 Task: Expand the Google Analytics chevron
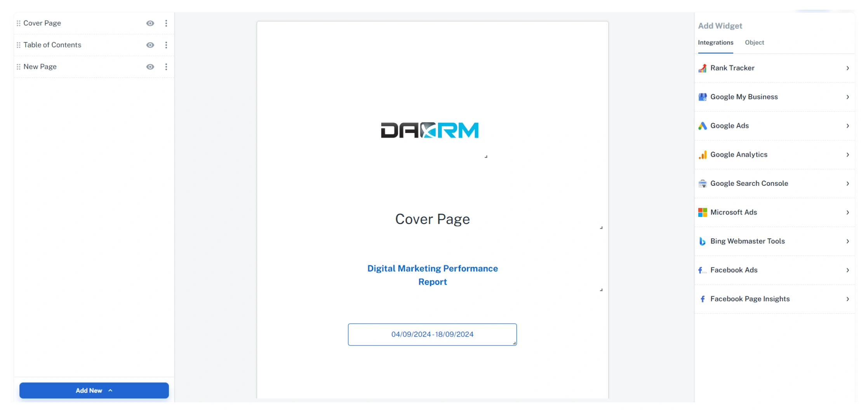(x=848, y=155)
